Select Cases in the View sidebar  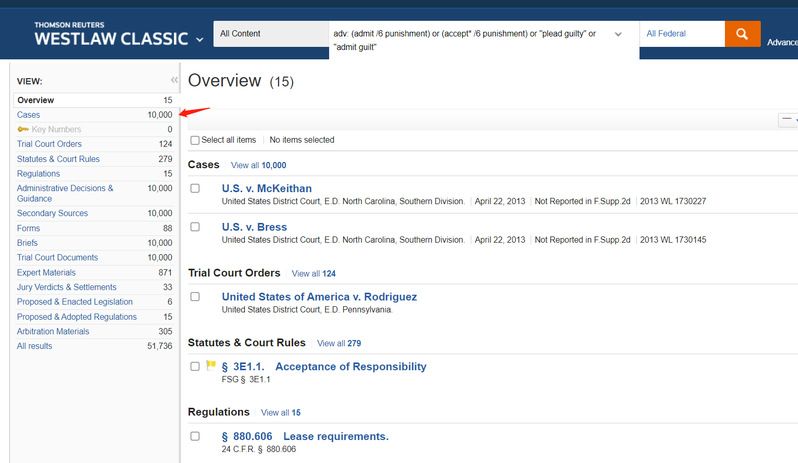pos(29,115)
